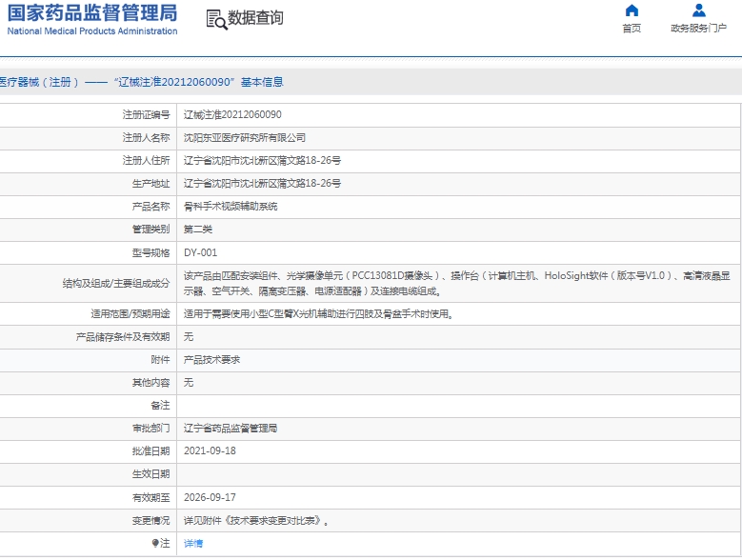Viewport: 742px width, 560px height.
Task: Open the 政务服务门户 user icon
Action: click(x=698, y=10)
